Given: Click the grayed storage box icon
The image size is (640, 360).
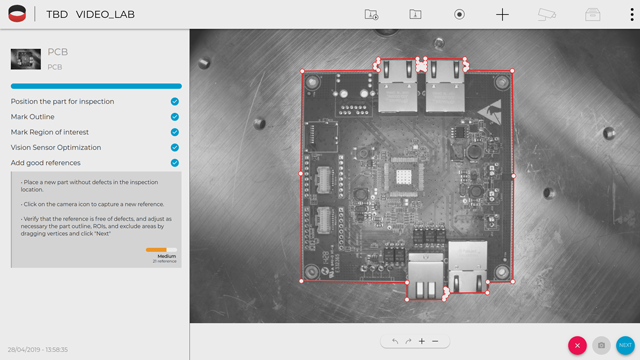Looking at the screenshot, I should [x=592, y=15].
